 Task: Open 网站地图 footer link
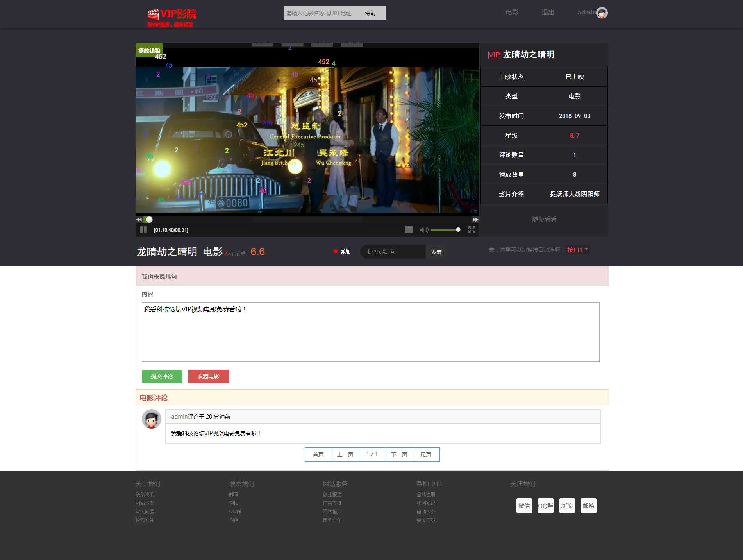(145, 503)
